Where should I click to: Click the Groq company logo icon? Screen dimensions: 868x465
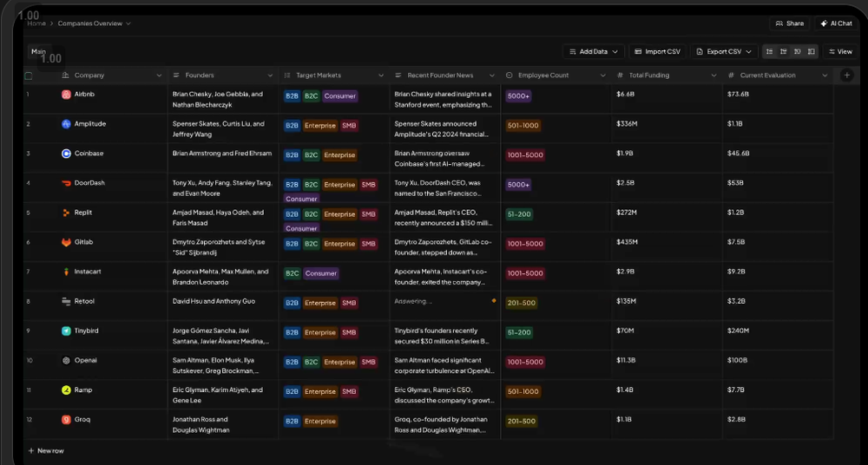point(66,420)
